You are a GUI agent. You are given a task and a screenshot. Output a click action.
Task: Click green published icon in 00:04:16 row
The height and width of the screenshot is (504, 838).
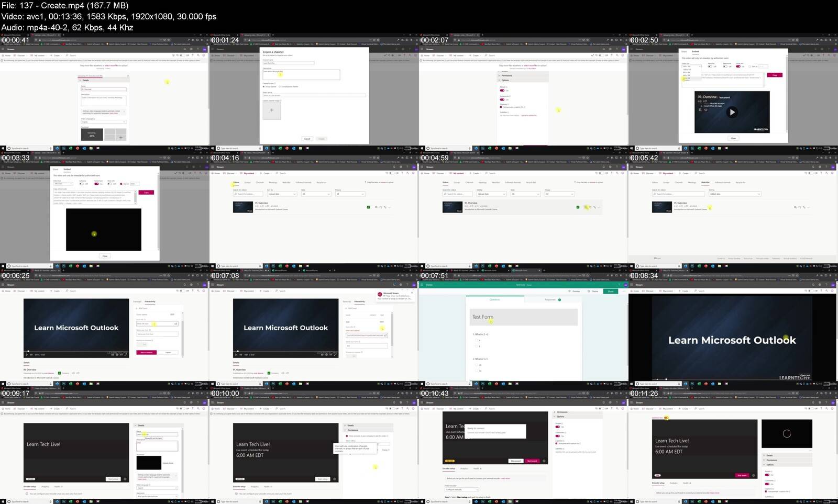point(368,207)
